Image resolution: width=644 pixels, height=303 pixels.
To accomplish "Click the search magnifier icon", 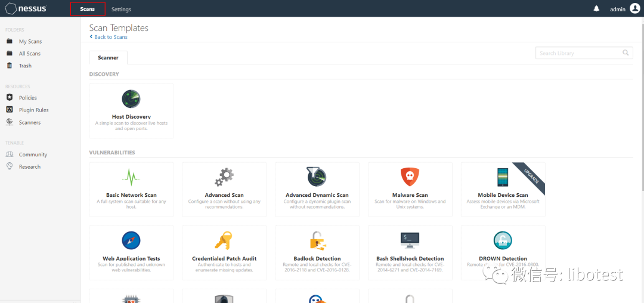I will point(625,52).
